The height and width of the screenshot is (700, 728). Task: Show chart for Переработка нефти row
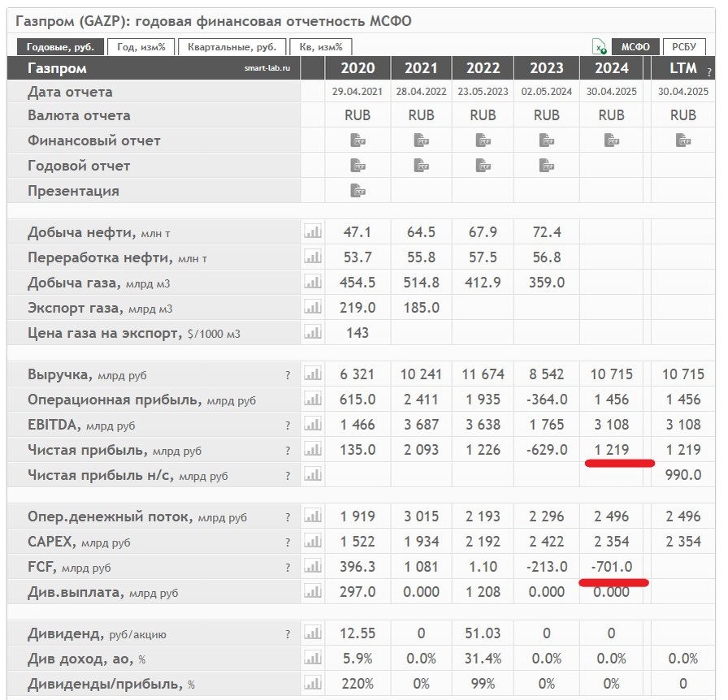pyautogui.click(x=313, y=257)
